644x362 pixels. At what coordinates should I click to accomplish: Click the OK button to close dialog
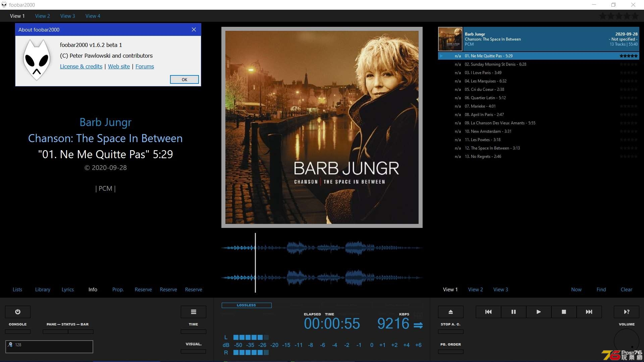pos(184,79)
